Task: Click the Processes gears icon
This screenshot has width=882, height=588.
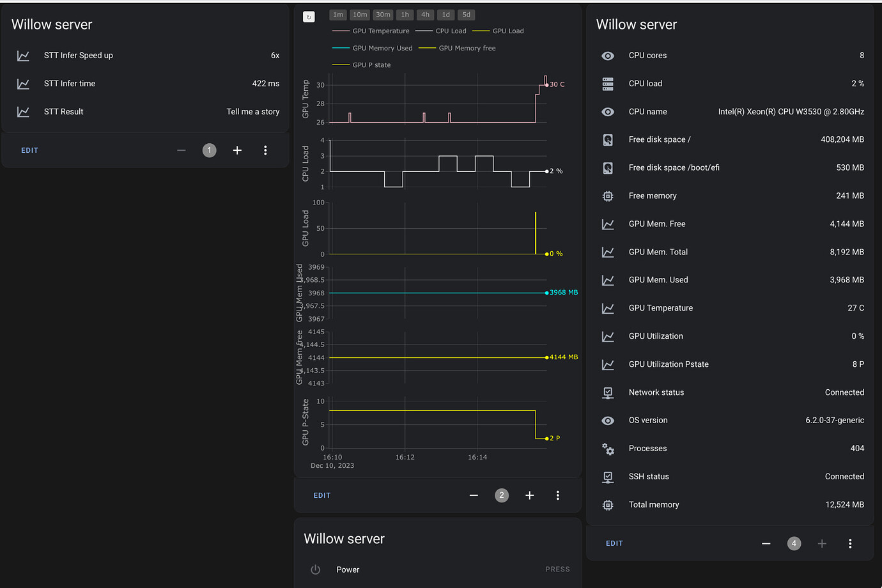Action: tap(608, 449)
